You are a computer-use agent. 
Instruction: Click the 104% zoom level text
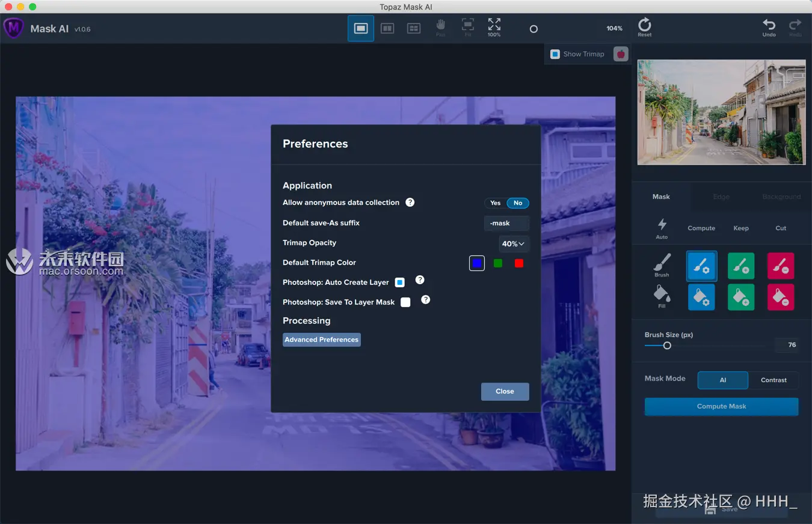pos(614,28)
